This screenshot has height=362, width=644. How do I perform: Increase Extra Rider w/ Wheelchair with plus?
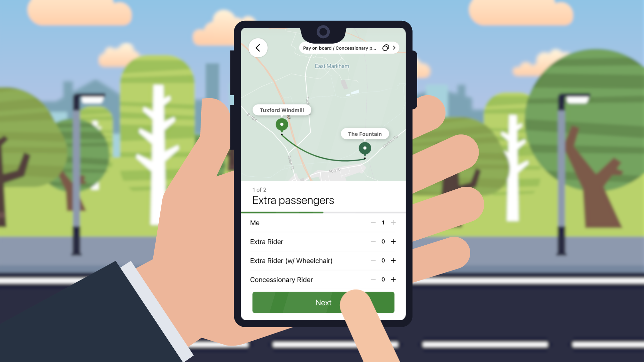393,260
